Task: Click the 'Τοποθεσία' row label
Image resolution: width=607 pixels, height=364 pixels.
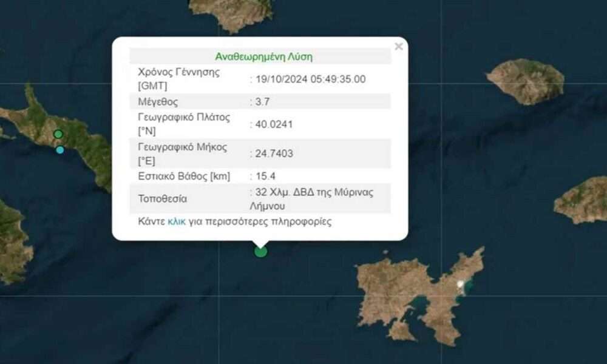Action: tap(163, 199)
